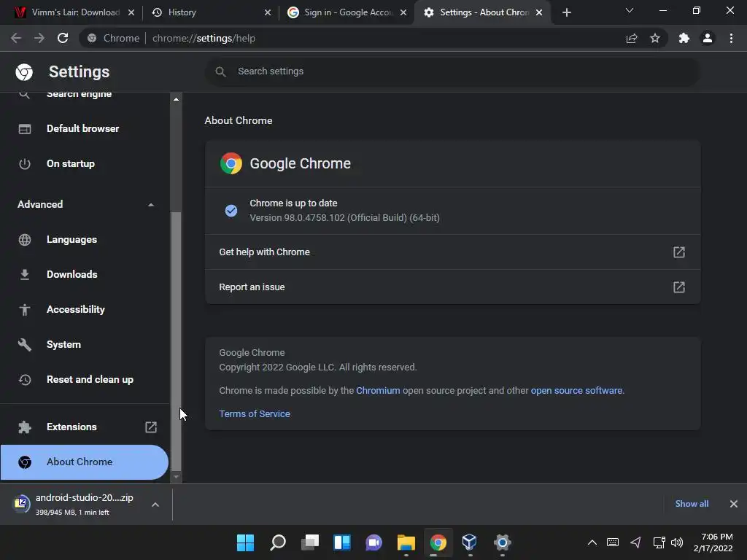Click the Settings Chrome logo
This screenshot has width=747, height=560.
(x=24, y=72)
